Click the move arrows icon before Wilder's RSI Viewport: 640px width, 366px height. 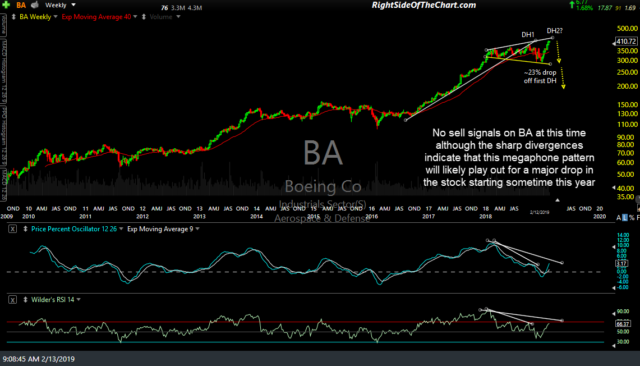pos(25,299)
